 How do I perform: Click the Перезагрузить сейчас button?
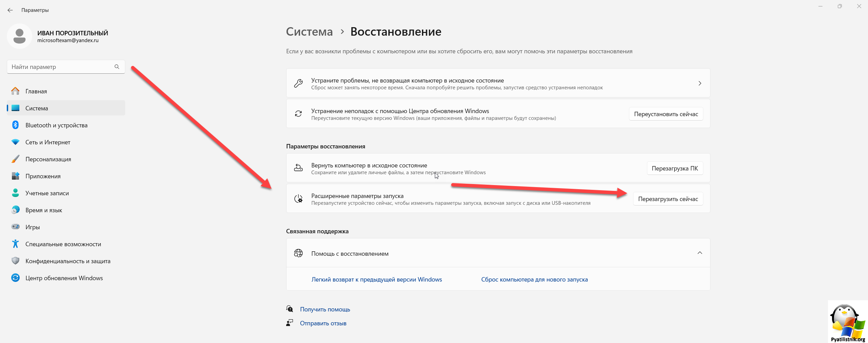[x=668, y=199]
